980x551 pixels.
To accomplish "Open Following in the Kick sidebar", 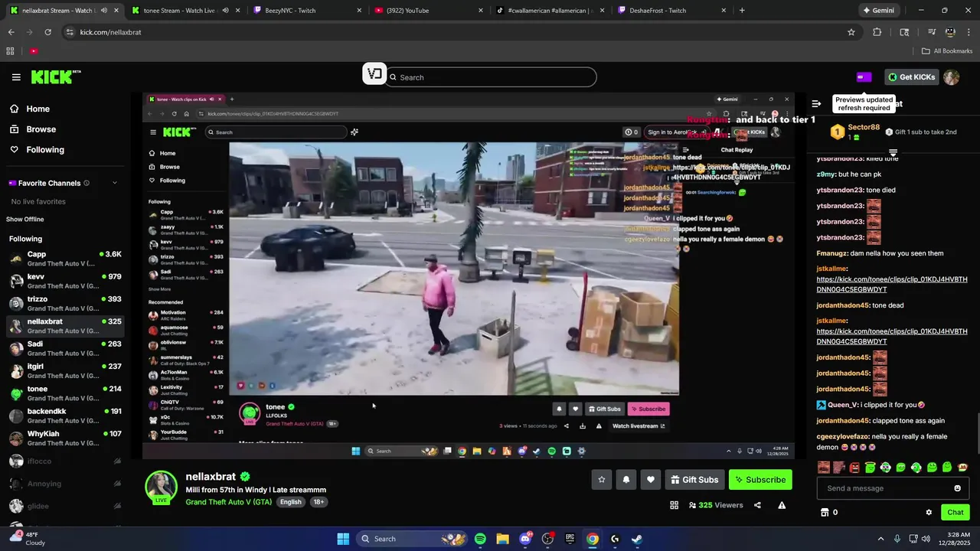I will [45, 150].
